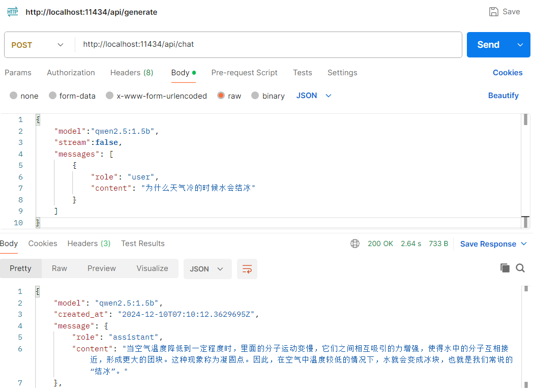Click the "messages": [ line in request body
Image resolution: width=533 pixels, height=392 pixels.
[x=83, y=154]
